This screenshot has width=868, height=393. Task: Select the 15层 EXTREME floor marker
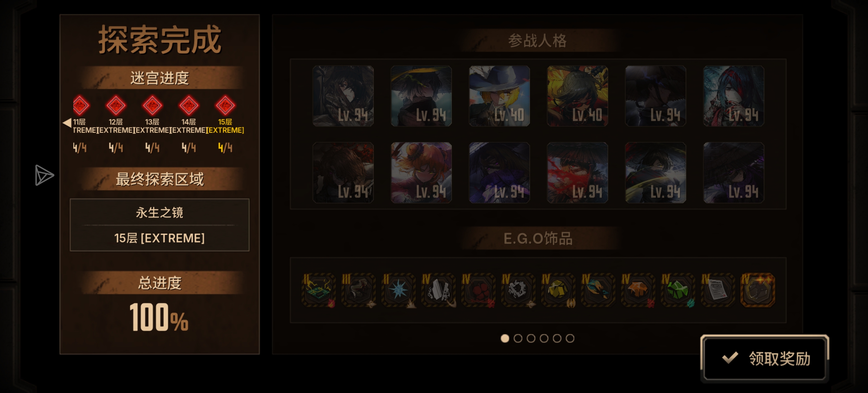pos(225,105)
